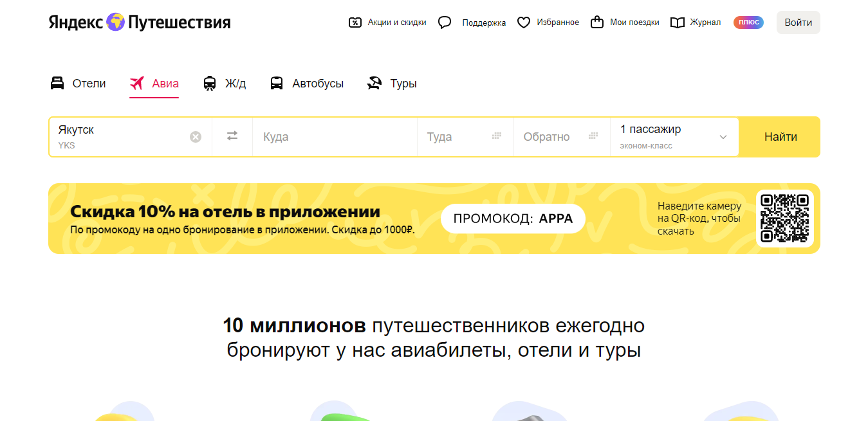Click the Обратно return date field
The height and width of the screenshot is (421, 868).
[x=562, y=137]
